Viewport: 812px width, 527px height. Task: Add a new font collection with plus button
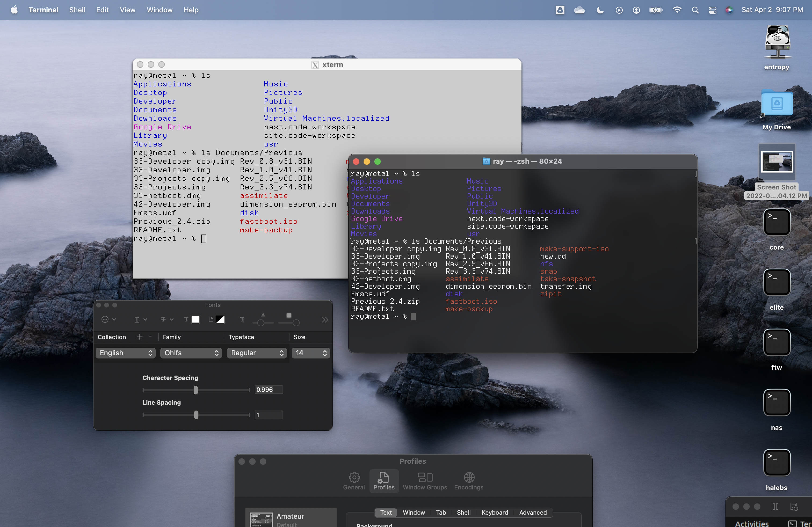(140, 337)
